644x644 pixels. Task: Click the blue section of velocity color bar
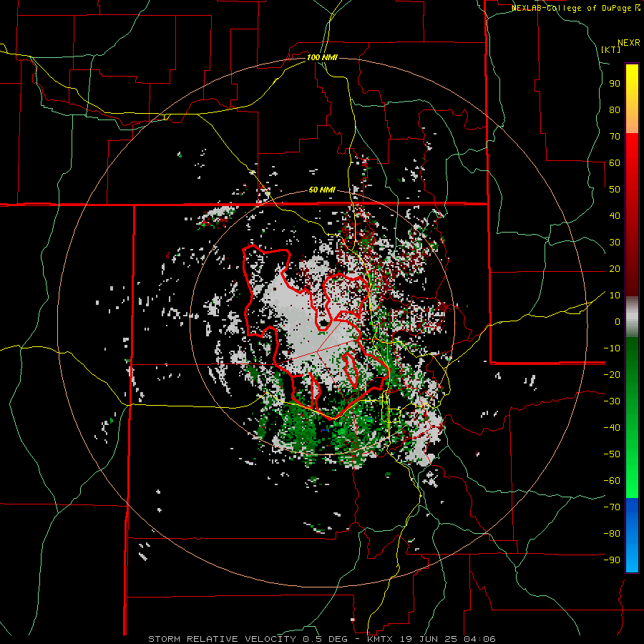[x=632, y=535]
